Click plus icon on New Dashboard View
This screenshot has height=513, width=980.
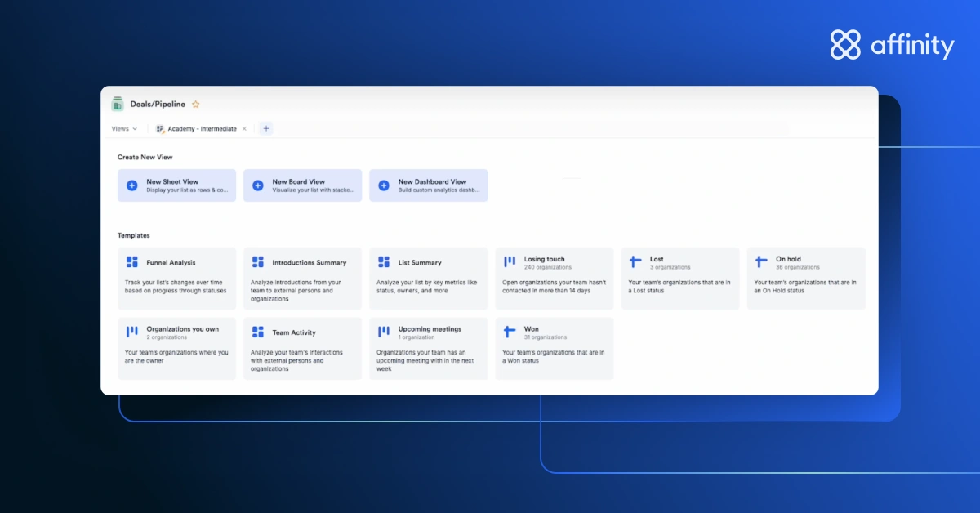[x=384, y=185]
